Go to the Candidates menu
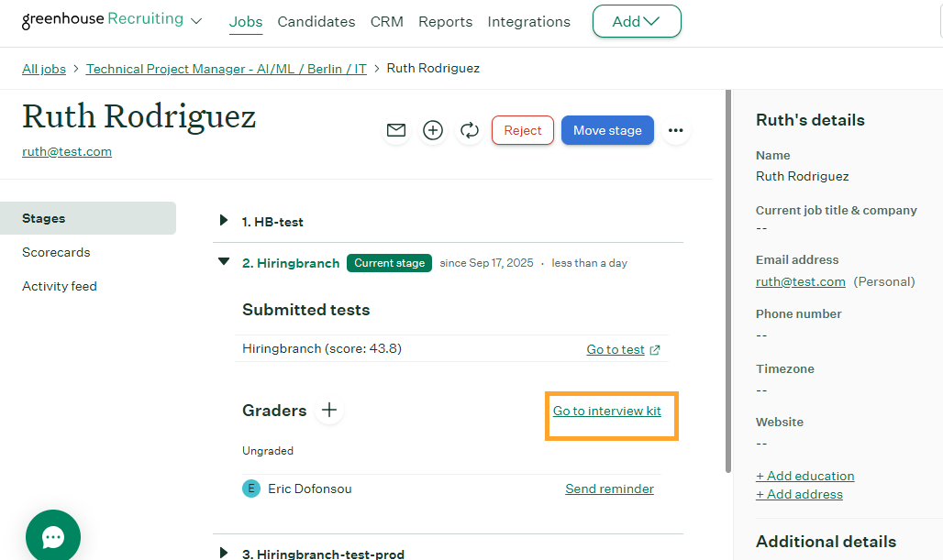Image resolution: width=943 pixels, height=560 pixels. [316, 21]
